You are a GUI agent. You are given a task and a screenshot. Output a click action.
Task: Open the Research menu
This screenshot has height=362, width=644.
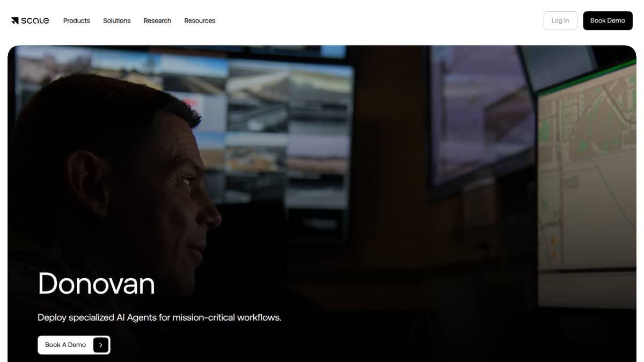tap(157, 21)
